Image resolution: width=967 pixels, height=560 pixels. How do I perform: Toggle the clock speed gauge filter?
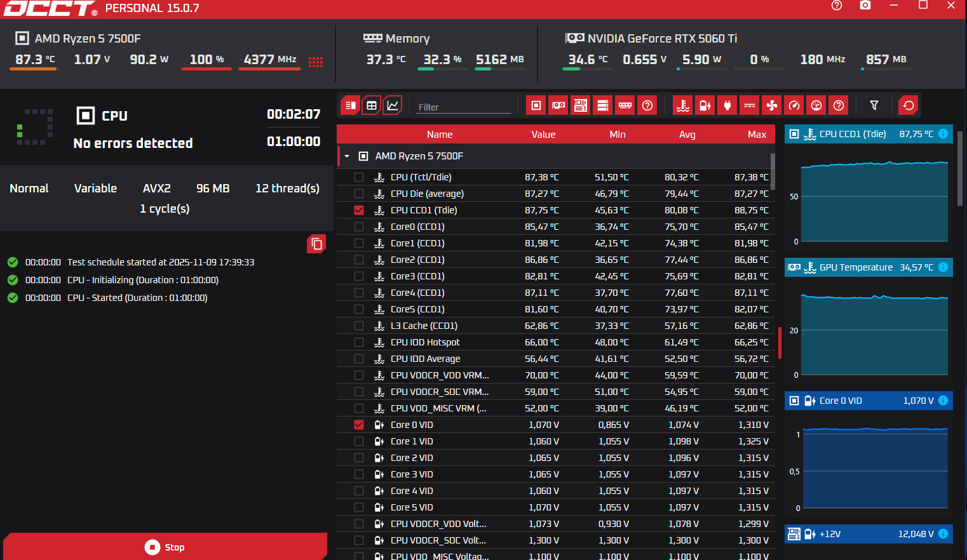click(794, 105)
